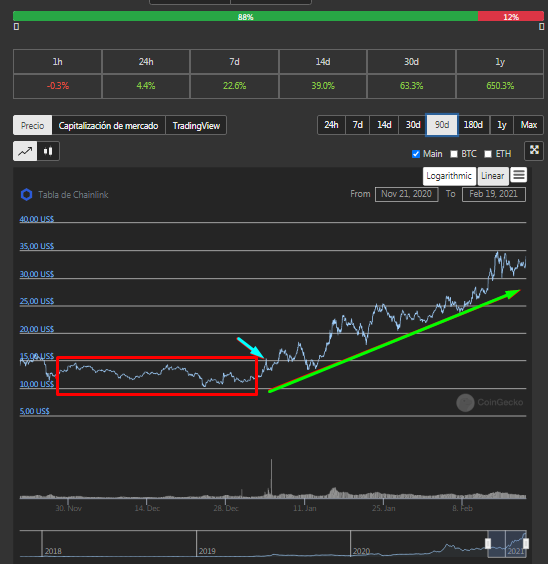Toggle the Main checkbox
Screen dimensions: 548x564
click(x=416, y=154)
